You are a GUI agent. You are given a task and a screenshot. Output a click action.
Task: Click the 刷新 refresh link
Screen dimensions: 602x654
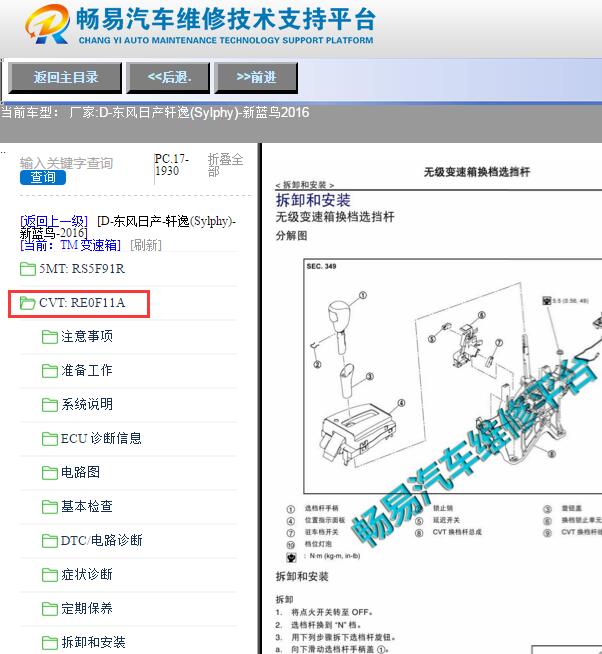coord(146,245)
